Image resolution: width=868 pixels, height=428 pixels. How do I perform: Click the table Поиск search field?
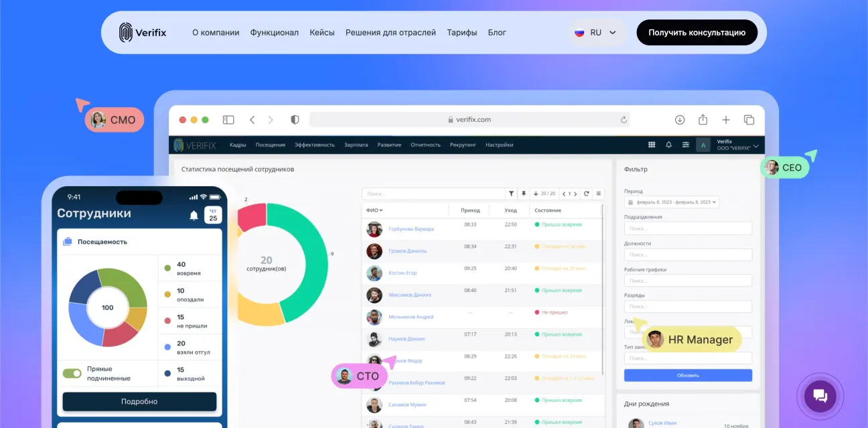(433, 194)
